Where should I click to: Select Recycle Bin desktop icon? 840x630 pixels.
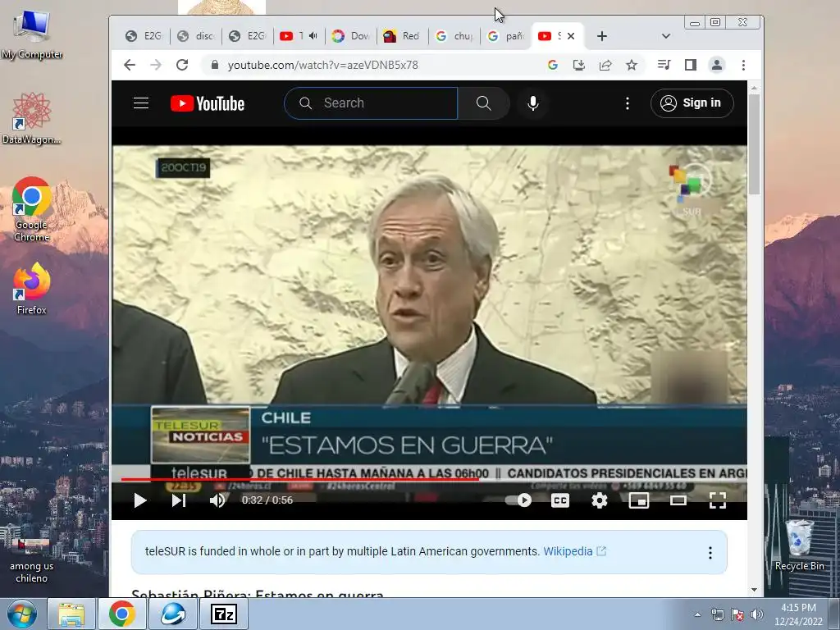(x=799, y=546)
